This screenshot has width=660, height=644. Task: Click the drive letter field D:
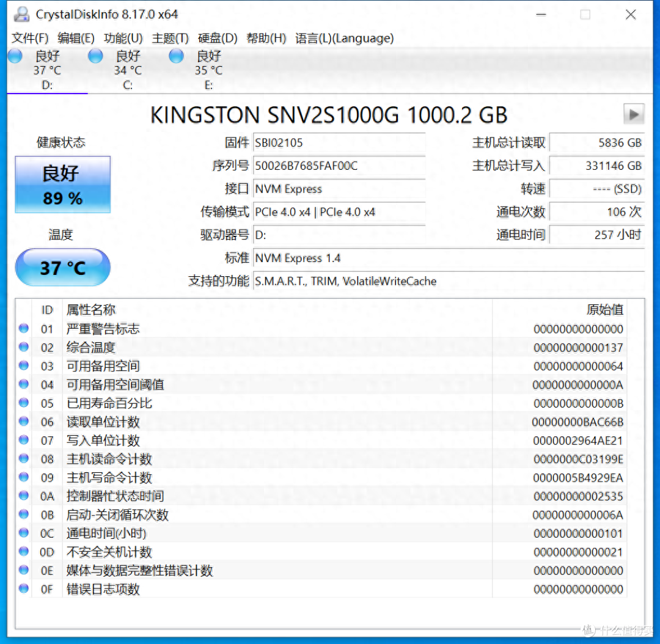[x=339, y=235]
